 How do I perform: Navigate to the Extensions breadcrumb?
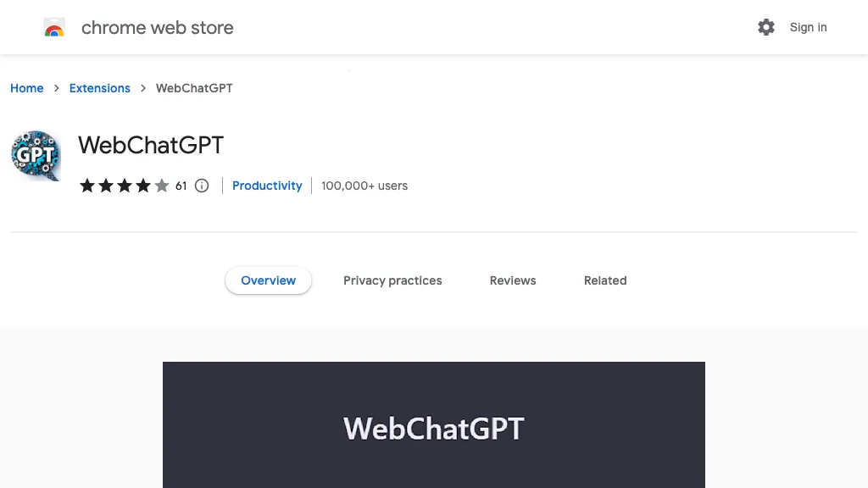(x=100, y=88)
